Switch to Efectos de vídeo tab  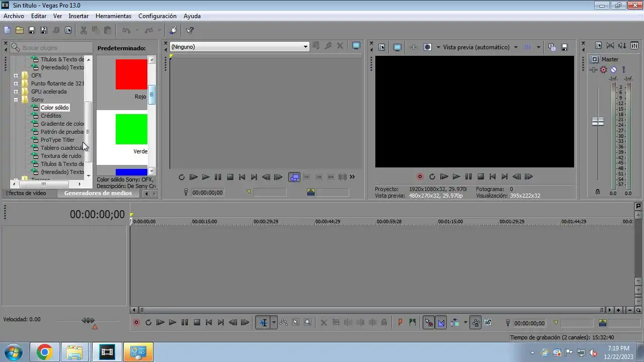(x=26, y=193)
